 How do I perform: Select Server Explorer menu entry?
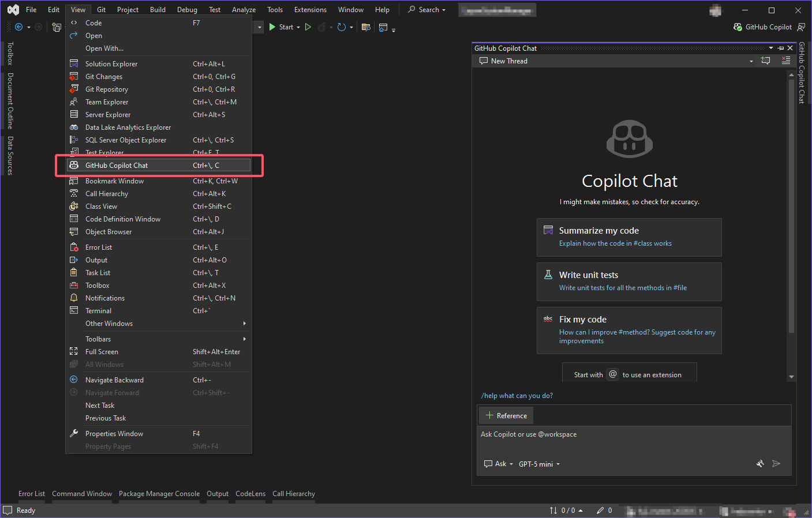pyautogui.click(x=159, y=115)
